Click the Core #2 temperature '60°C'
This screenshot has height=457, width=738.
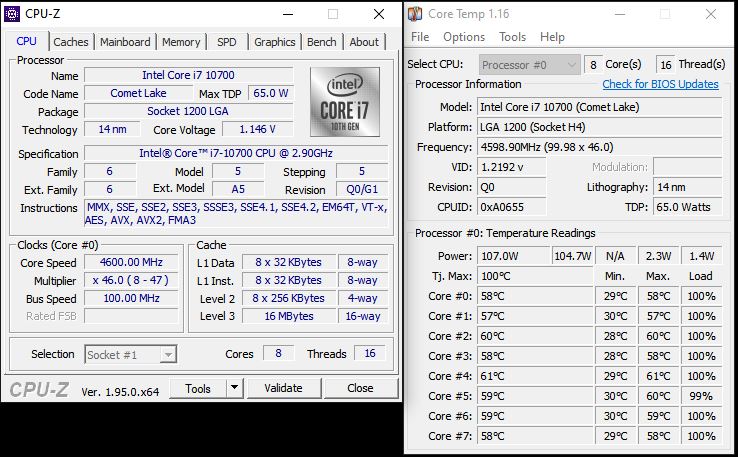point(535,336)
